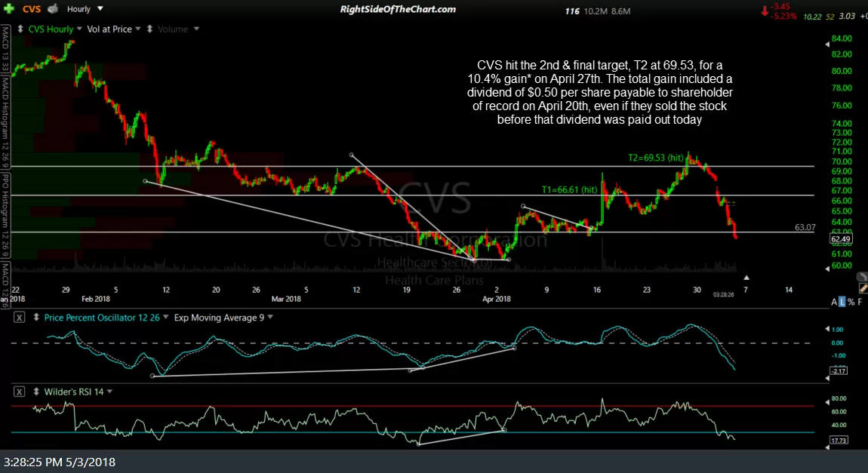The width and height of the screenshot is (868, 473).
Task: Click the Feb 2018 date axis label
Action: (x=96, y=299)
